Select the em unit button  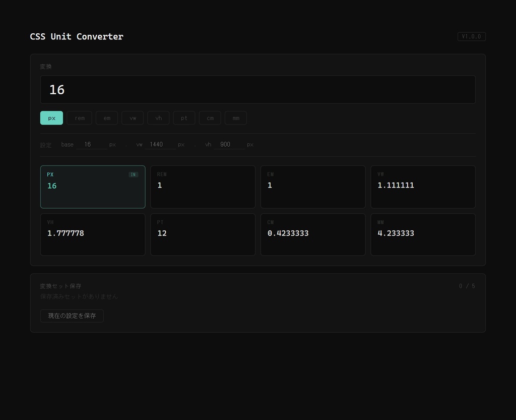coord(107,118)
